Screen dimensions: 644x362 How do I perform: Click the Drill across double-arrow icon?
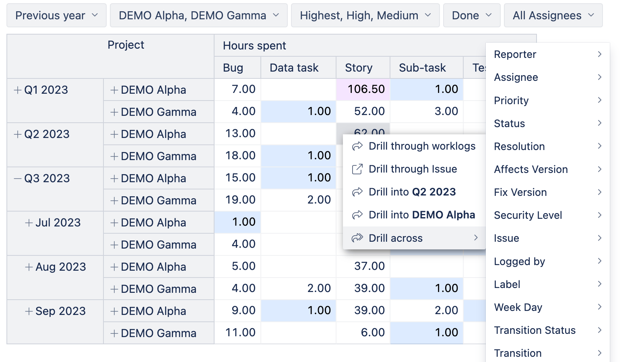click(x=357, y=238)
